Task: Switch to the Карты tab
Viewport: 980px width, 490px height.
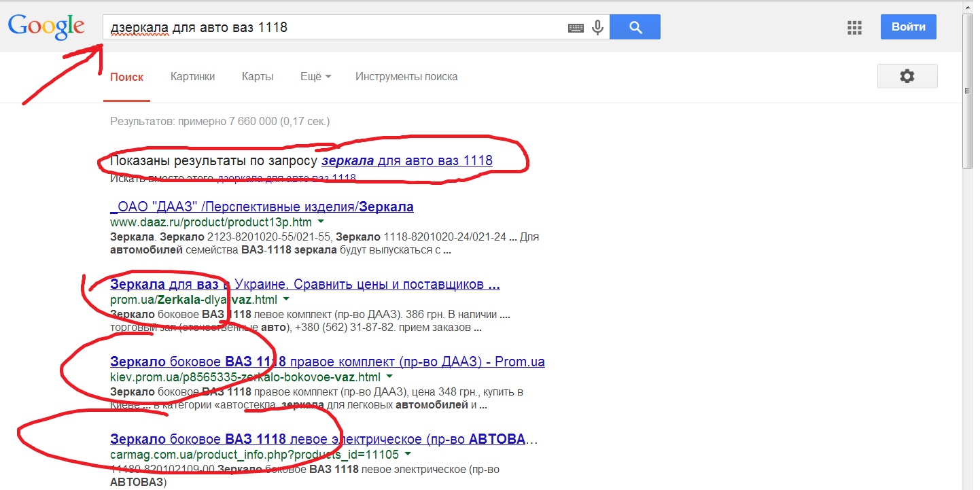Action: [x=258, y=77]
